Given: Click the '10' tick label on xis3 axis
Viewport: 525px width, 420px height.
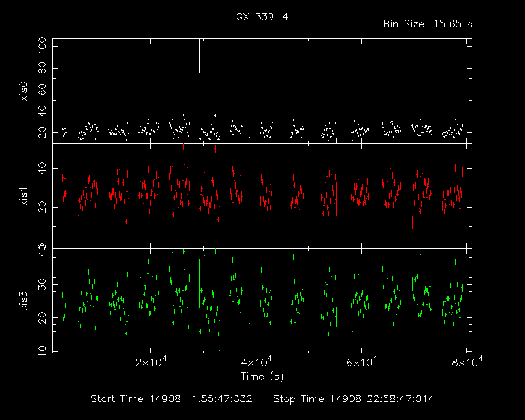Looking at the screenshot, I should coord(42,351).
